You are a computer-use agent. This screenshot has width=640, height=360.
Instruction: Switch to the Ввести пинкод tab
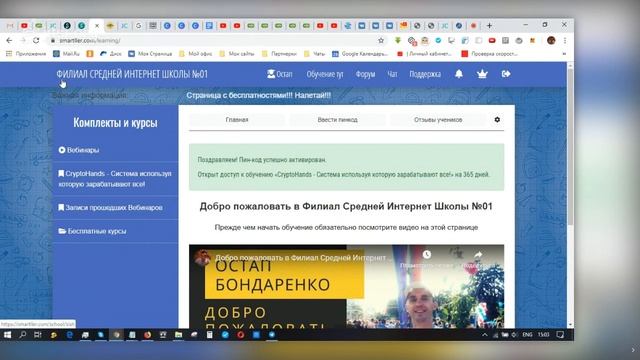[337, 120]
